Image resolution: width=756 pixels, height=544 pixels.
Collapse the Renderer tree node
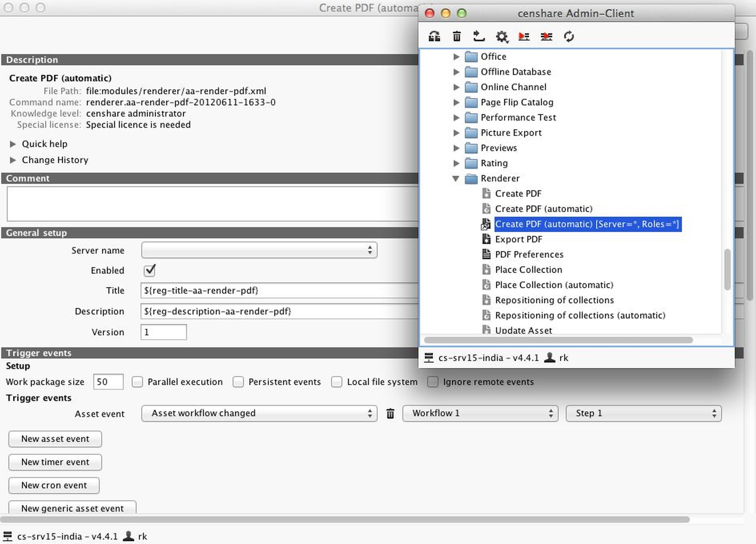click(x=457, y=178)
